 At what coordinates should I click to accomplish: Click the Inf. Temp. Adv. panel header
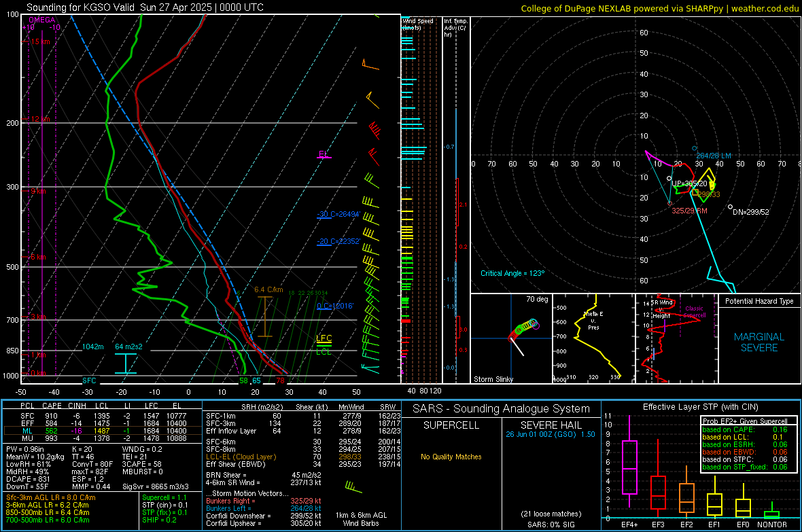[455, 28]
